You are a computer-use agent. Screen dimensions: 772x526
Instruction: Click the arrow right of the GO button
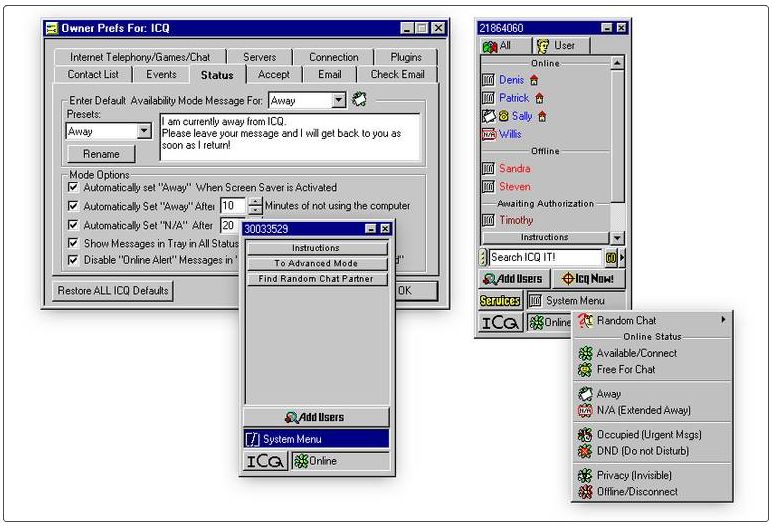coord(622,257)
